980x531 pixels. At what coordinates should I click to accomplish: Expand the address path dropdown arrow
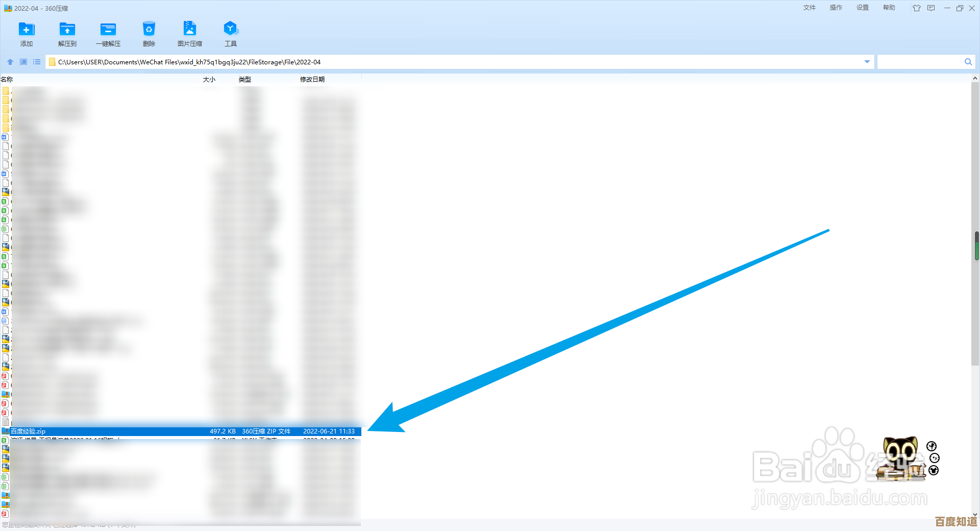pyautogui.click(x=867, y=62)
